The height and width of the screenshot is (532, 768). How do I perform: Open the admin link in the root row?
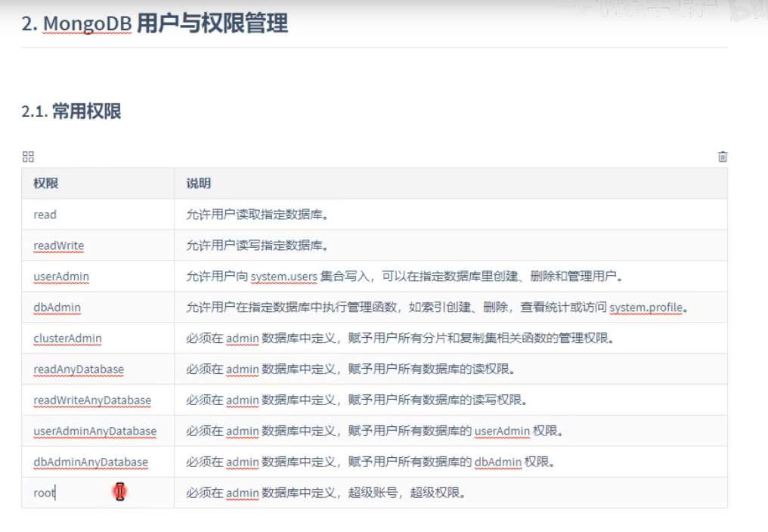click(x=242, y=493)
